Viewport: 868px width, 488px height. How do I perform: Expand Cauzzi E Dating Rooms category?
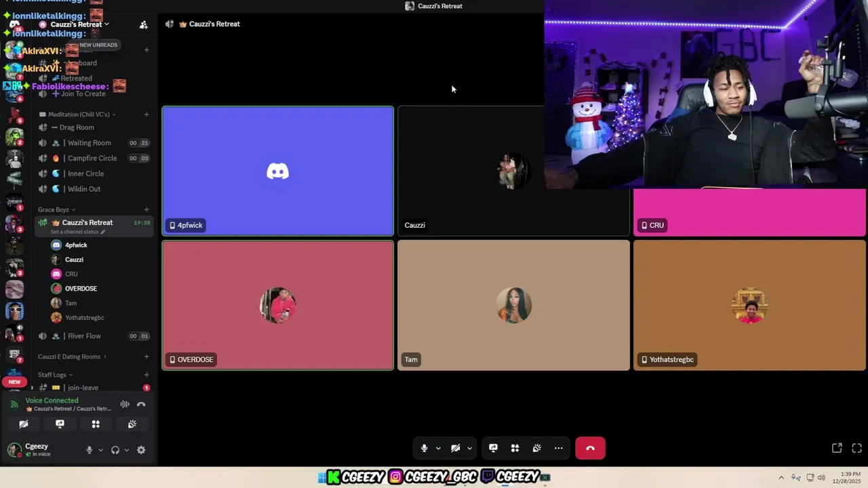coord(72,357)
